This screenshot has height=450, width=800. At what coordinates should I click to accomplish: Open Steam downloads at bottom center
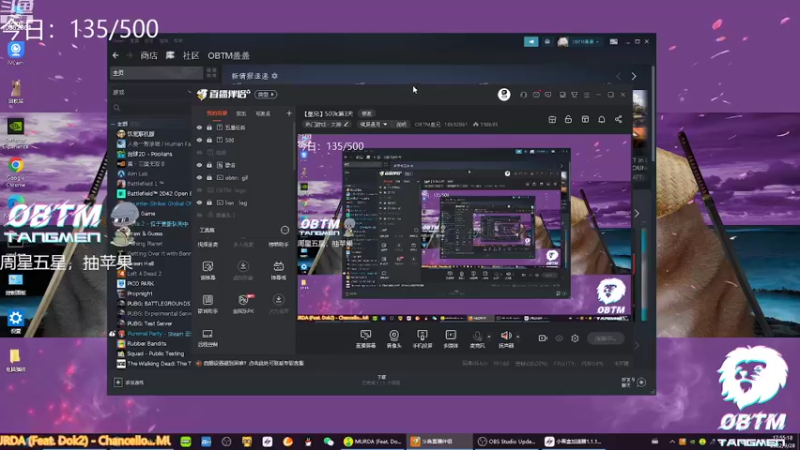click(382, 380)
